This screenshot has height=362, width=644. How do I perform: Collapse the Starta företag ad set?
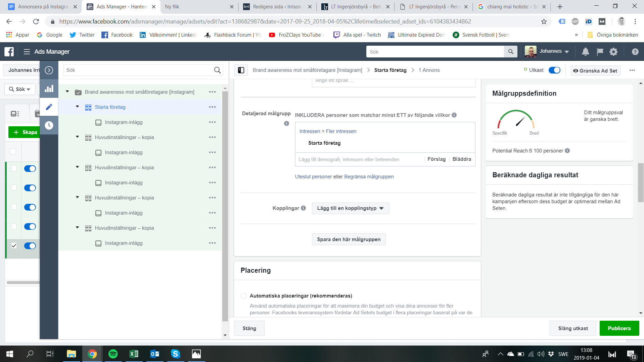(77, 107)
